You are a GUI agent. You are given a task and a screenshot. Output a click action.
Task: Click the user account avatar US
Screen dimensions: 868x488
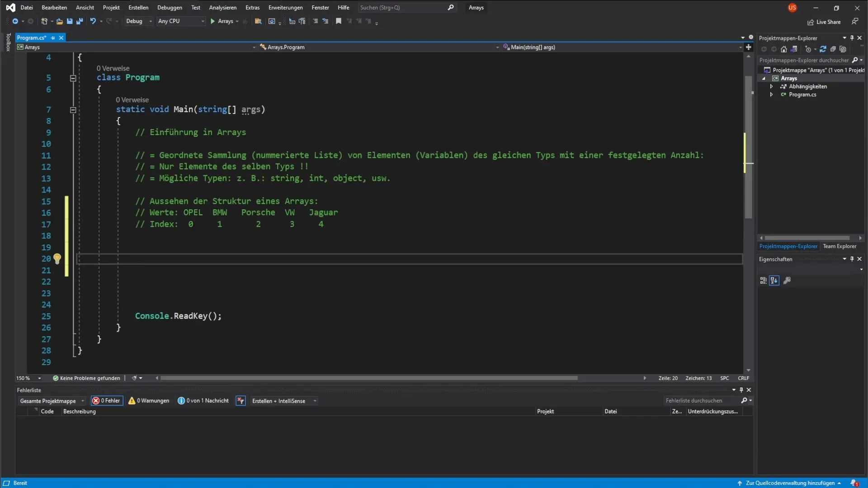click(792, 8)
